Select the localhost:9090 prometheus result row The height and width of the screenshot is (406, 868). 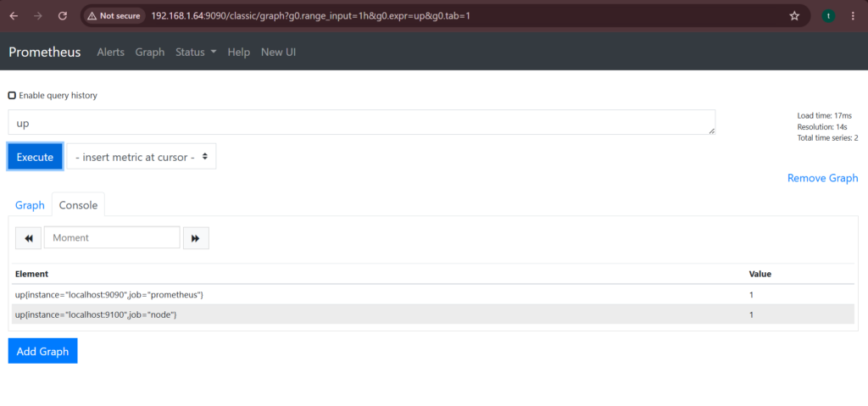pos(432,295)
